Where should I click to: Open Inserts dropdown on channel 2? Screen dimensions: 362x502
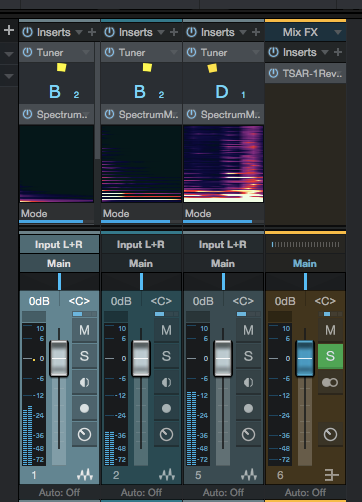(161, 32)
